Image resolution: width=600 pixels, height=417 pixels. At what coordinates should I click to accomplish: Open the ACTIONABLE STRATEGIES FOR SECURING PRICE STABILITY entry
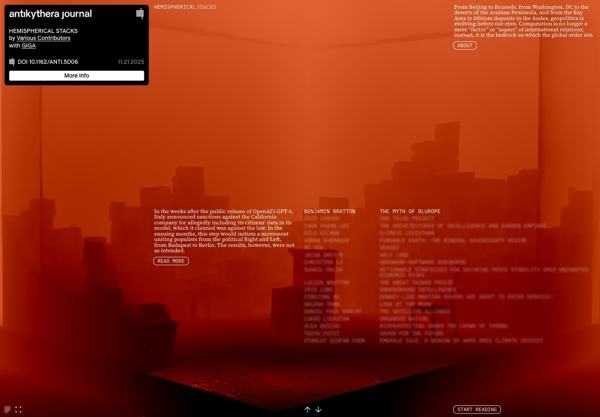[x=484, y=272]
